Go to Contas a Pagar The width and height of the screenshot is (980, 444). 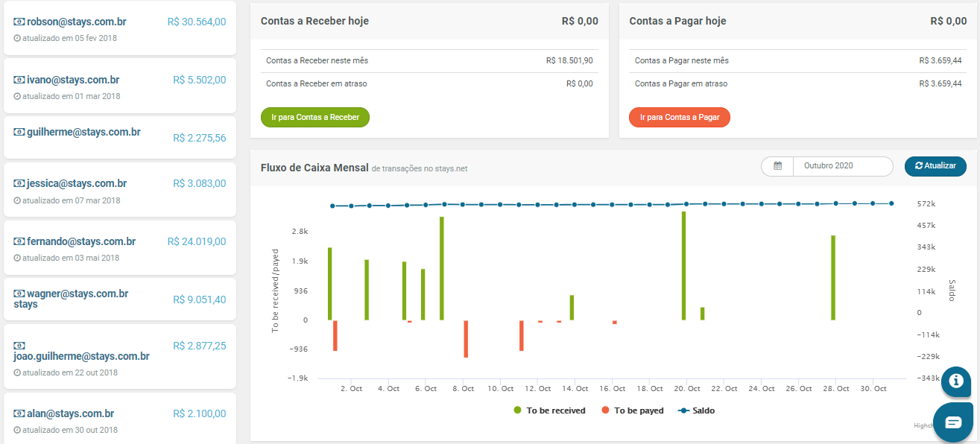(680, 118)
